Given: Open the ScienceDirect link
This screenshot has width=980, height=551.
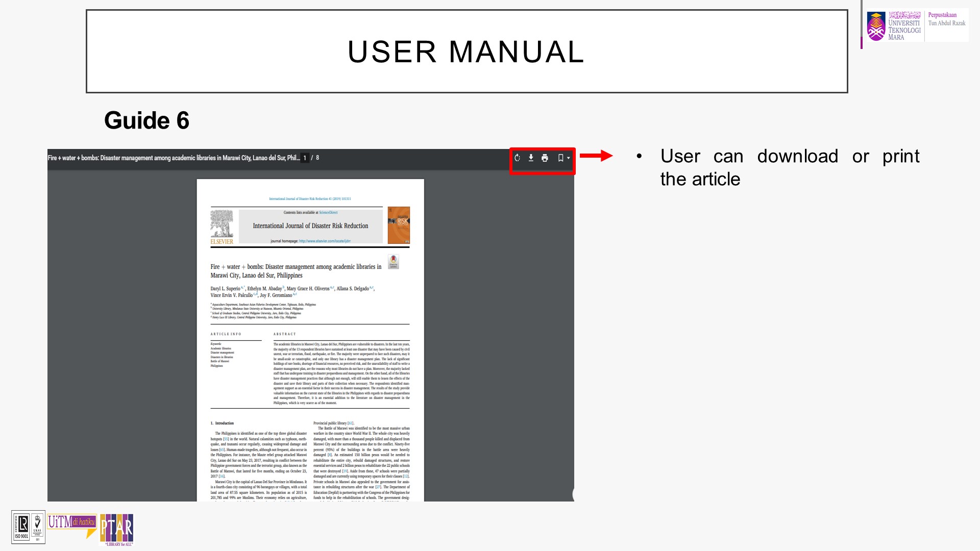Looking at the screenshot, I should click(x=328, y=213).
